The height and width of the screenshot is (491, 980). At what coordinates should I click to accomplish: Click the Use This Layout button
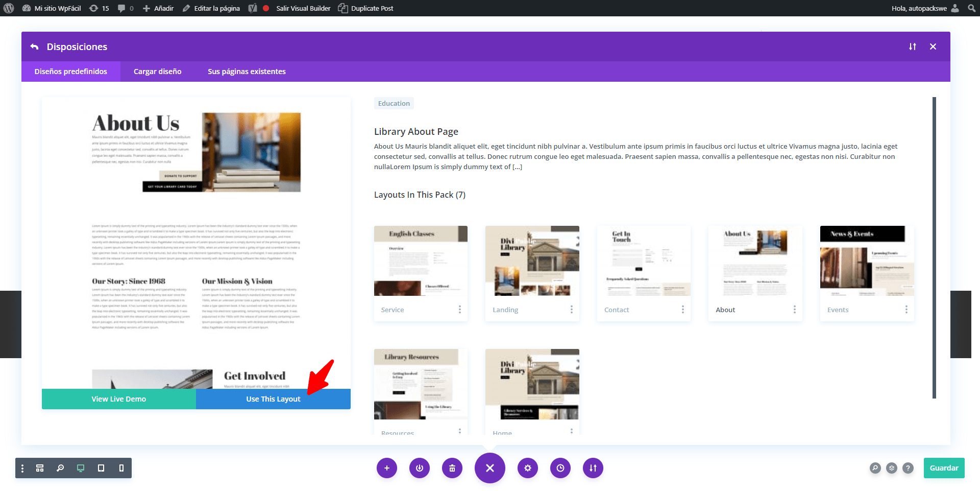click(274, 399)
